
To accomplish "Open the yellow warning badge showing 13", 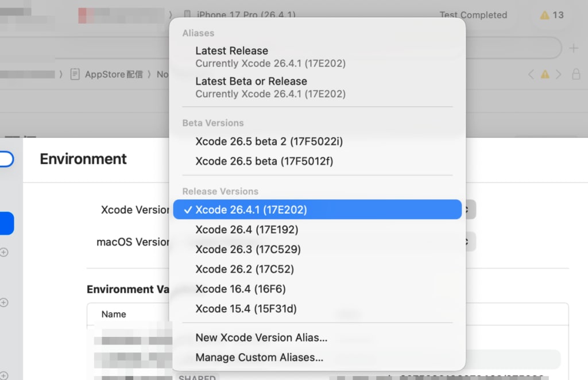I will pos(550,15).
